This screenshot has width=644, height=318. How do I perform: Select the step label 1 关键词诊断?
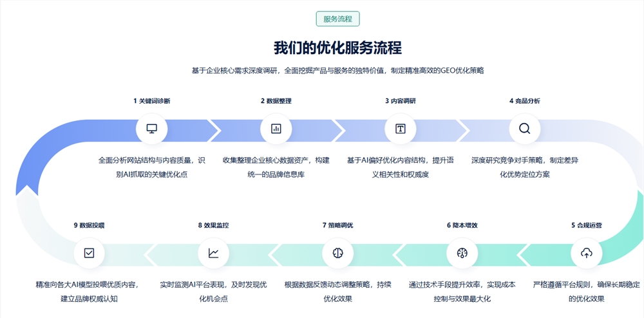(152, 101)
